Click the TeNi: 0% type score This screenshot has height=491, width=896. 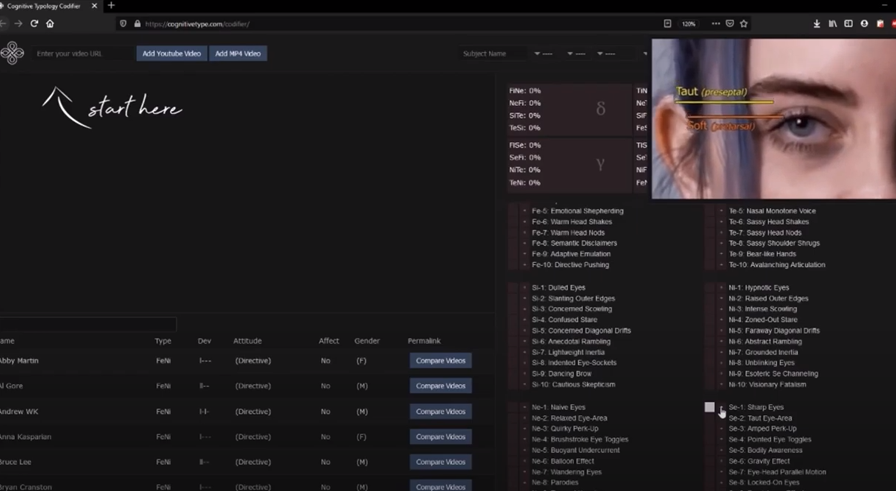click(525, 183)
